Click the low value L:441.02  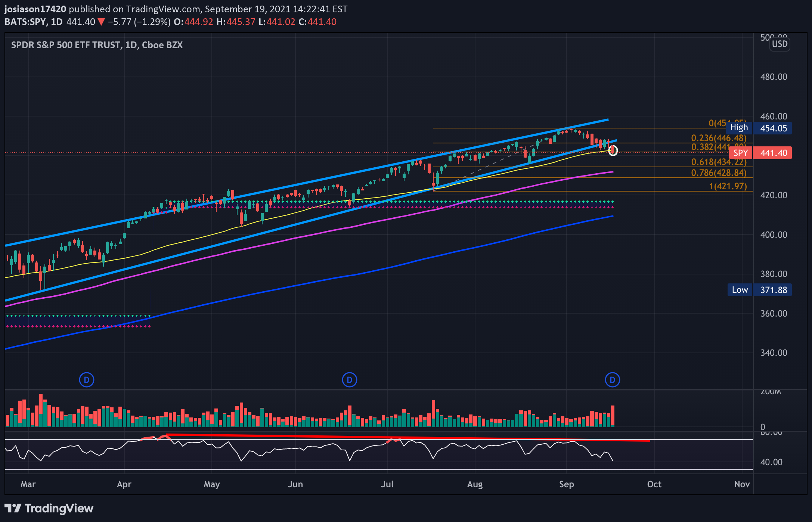point(277,22)
